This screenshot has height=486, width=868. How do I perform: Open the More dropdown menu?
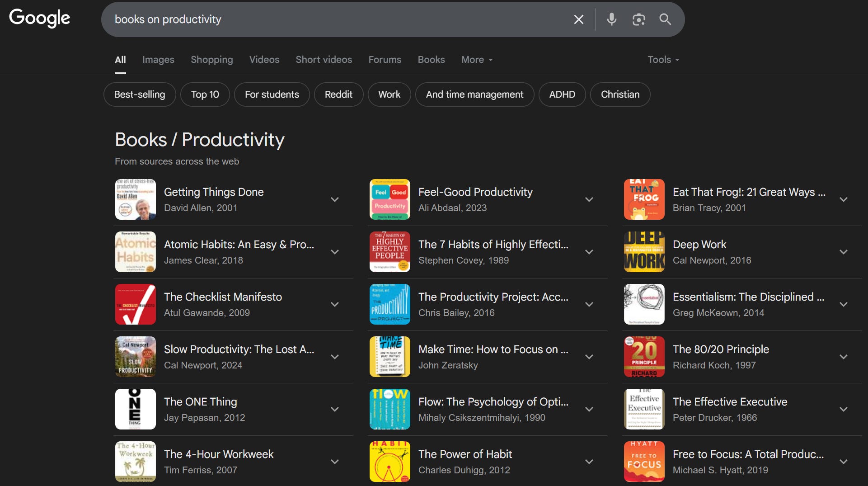[x=477, y=60]
